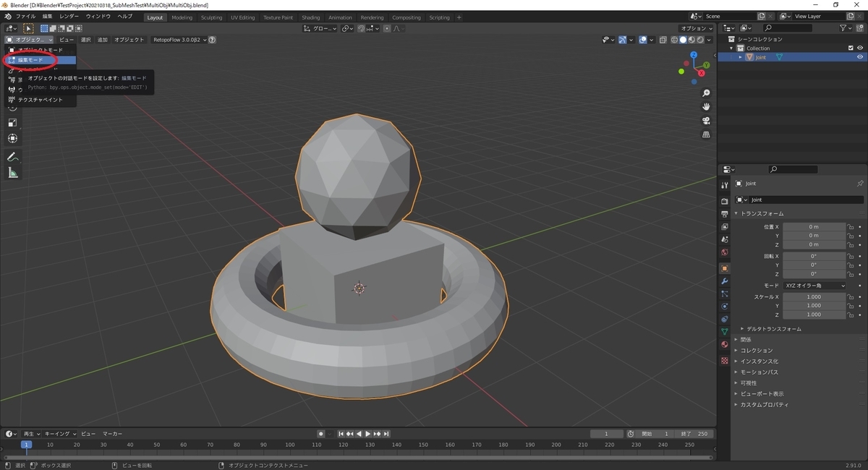Viewport: 868px width, 470px height.
Task: Open the ヘルプ menu
Action: point(125,17)
